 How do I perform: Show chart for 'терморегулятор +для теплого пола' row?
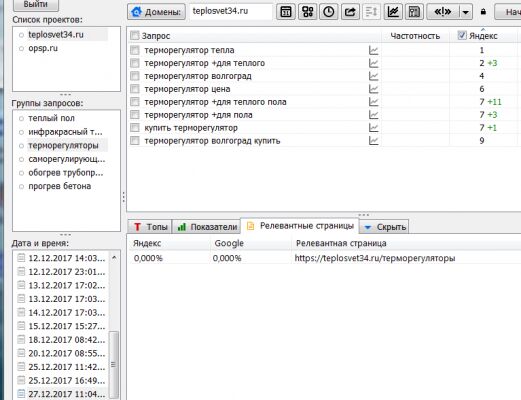pyautogui.click(x=374, y=102)
